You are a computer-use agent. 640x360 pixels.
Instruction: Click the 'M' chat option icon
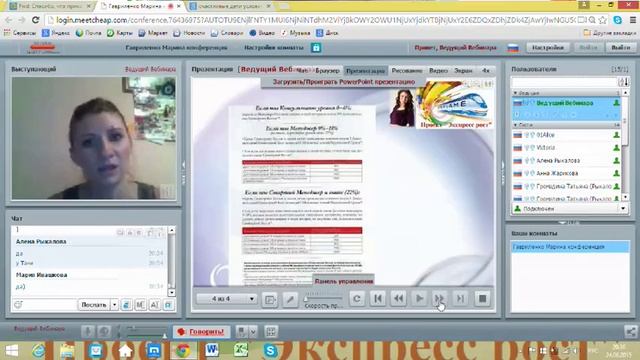pos(140,305)
